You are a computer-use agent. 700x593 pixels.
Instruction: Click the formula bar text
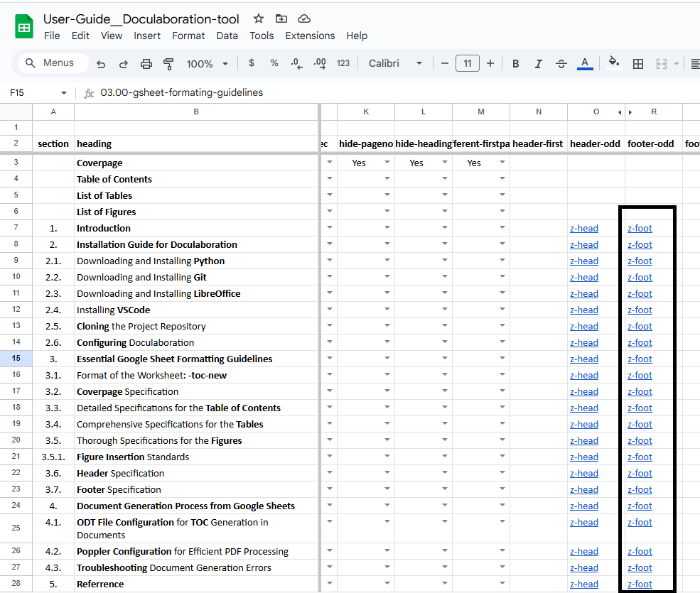pos(182,92)
